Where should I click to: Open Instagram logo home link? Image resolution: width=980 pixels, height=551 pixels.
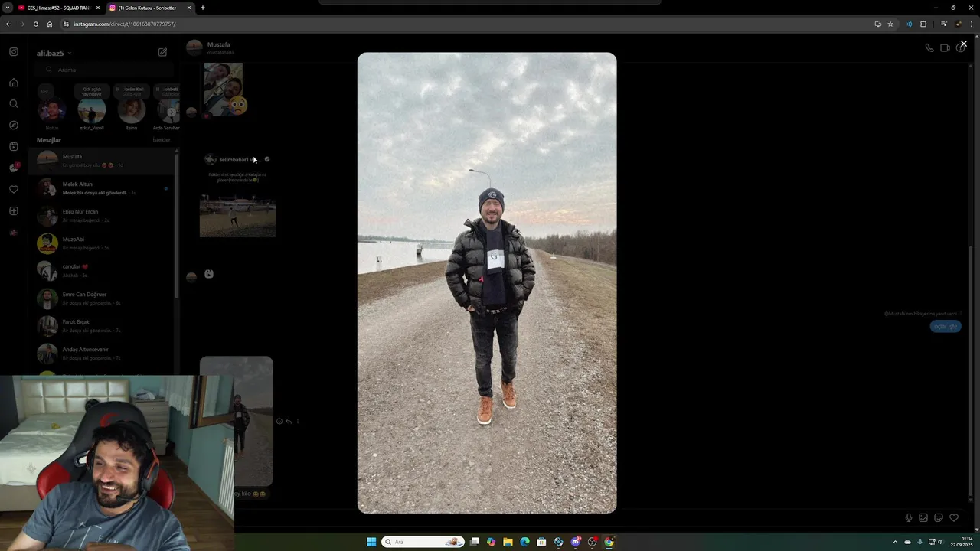click(x=14, y=51)
